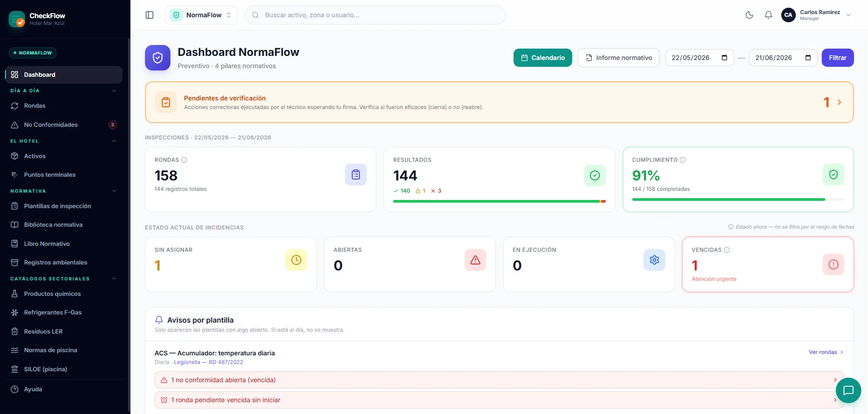This screenshot has width=868, height=414.
Task: Click the sidebar scrollbar
Action: coord(129,225)
